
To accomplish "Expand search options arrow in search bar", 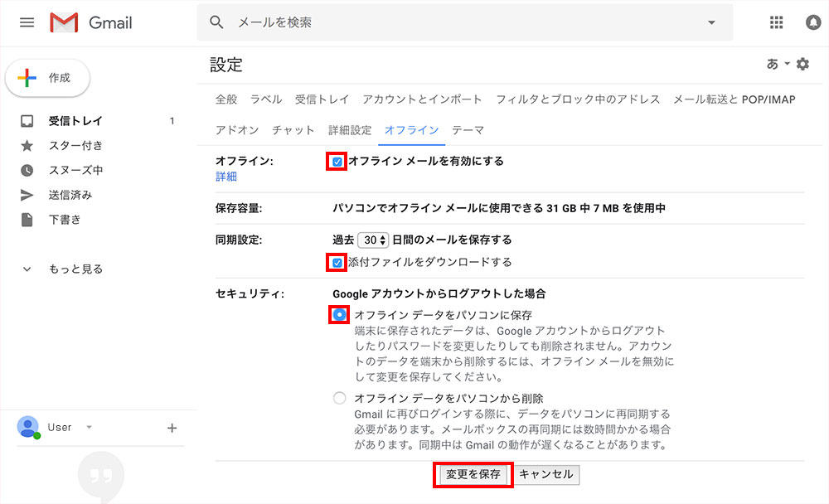I will tap(710, 22).
